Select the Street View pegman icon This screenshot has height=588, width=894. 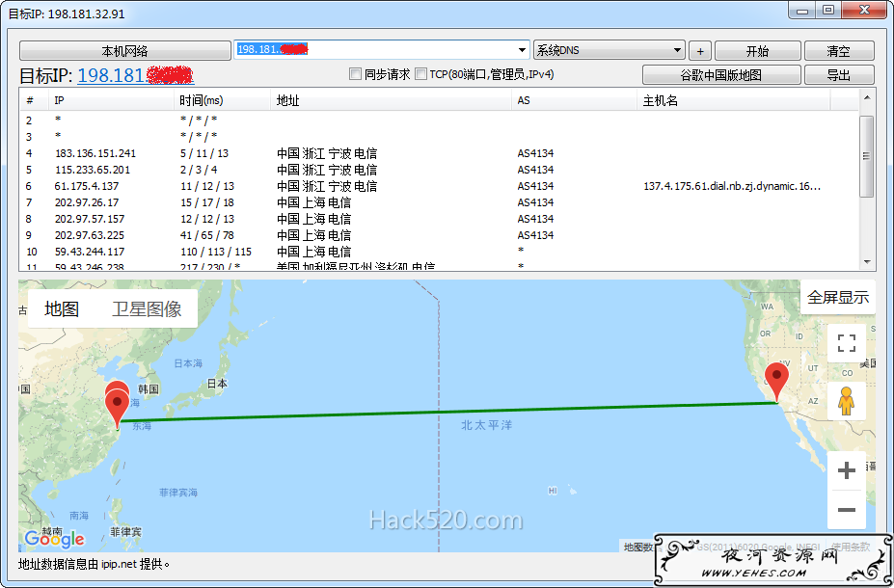click(847, 401)
